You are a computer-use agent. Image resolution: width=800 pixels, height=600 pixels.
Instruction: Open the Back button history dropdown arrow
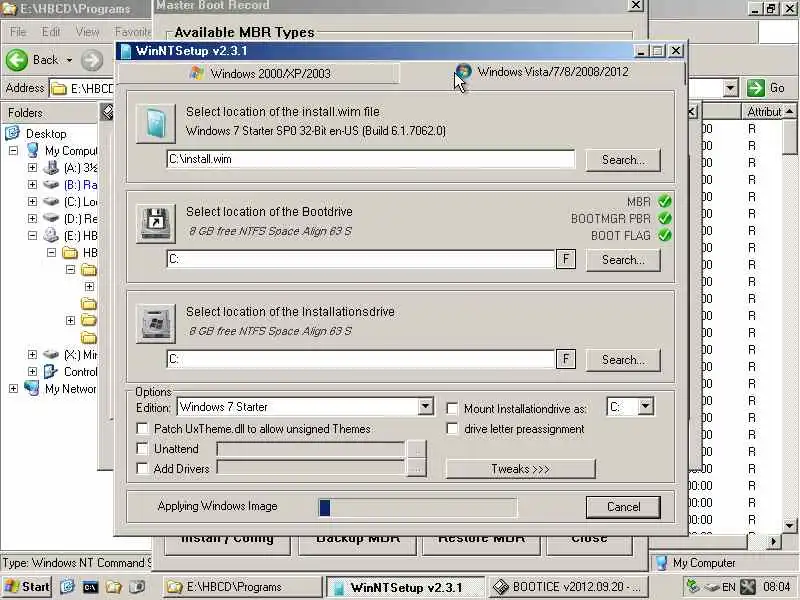(x=69, y=60)
